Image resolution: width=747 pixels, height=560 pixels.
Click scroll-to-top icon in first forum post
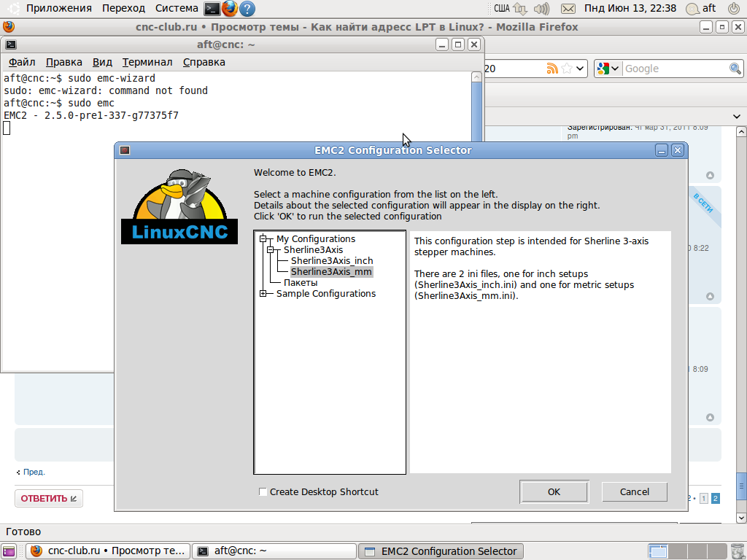(x=710, y=175)
